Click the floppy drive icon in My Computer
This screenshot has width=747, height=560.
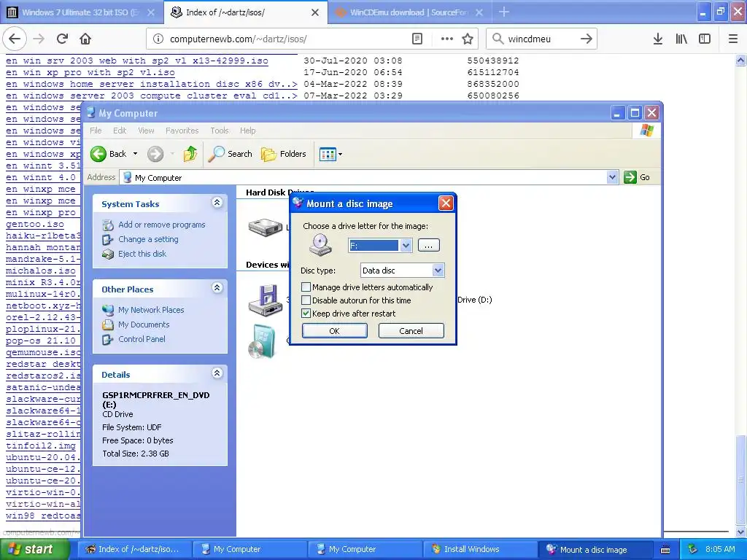pyautogui.click(x=266, y=300)
